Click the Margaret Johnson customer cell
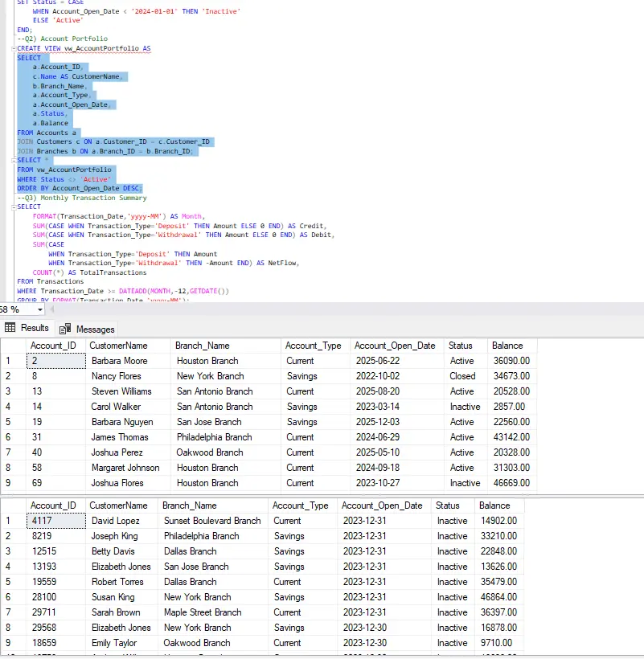This screenshot has width=644, height=659. tap(128, 468)
